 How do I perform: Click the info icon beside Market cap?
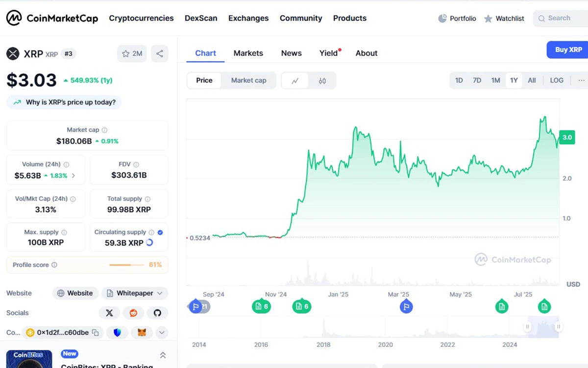click(x=104, y=130)
